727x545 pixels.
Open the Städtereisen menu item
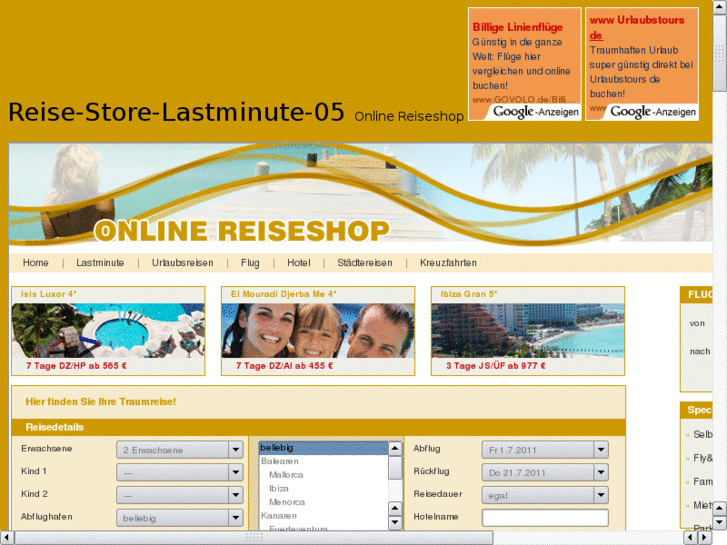(365, 263)
